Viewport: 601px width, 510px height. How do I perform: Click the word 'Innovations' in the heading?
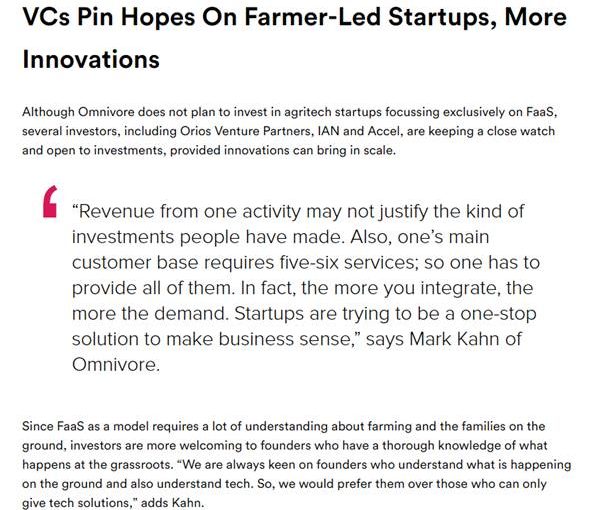tap(91, 60)
